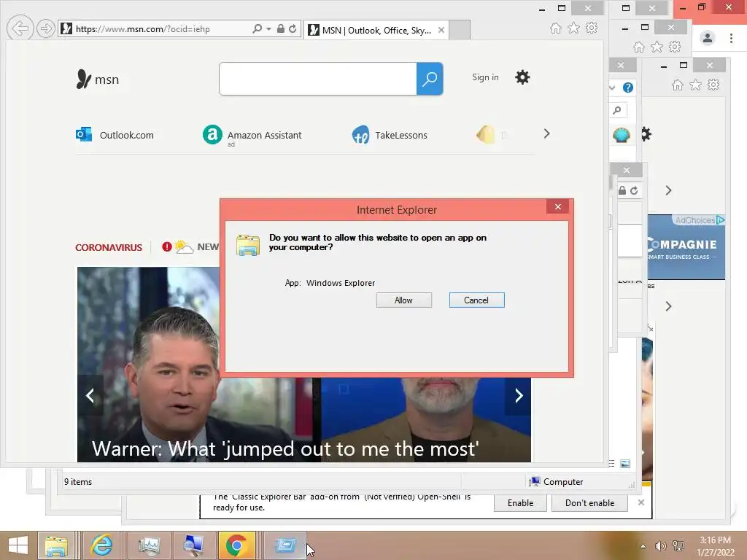Click the blue Help question mark icon

point(628,87)
